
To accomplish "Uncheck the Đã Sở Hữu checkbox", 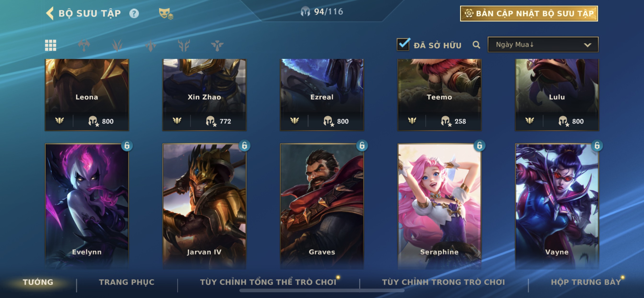I will coord(403,44).
